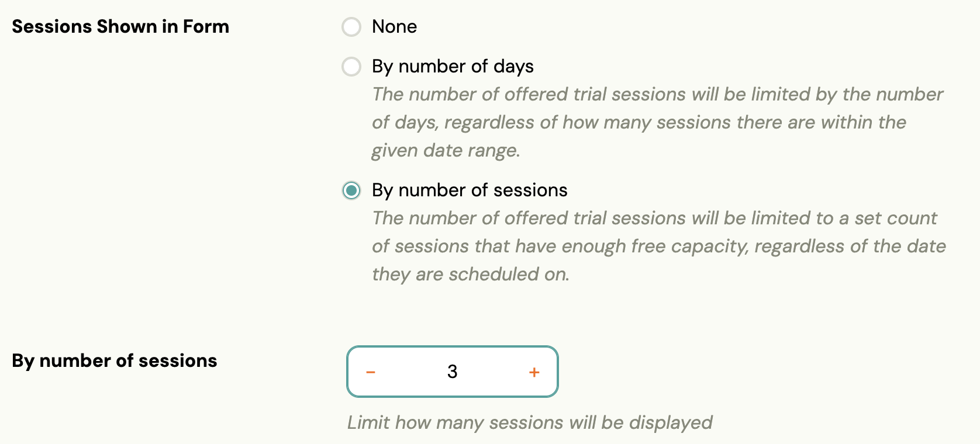Increase session count with plus icon
The width and height of the screenshot is (980, 444).
pyautogui.click(x=534, y=372)
